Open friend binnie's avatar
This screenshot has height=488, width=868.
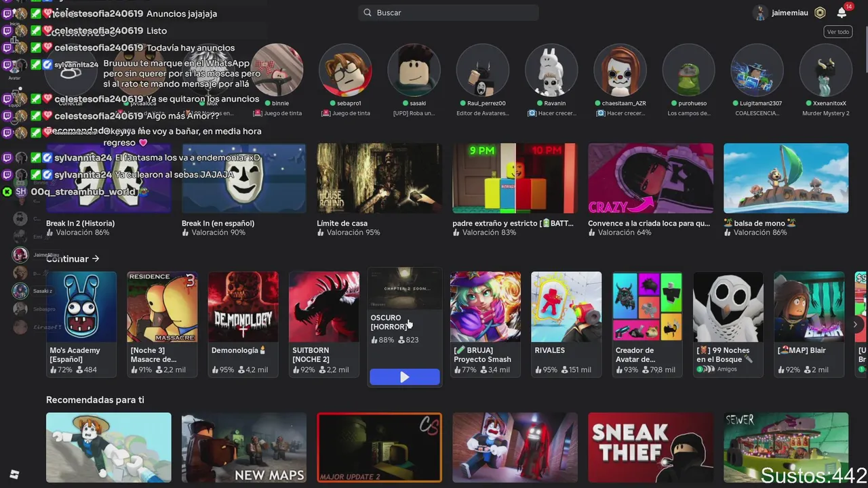click(277, 70)
